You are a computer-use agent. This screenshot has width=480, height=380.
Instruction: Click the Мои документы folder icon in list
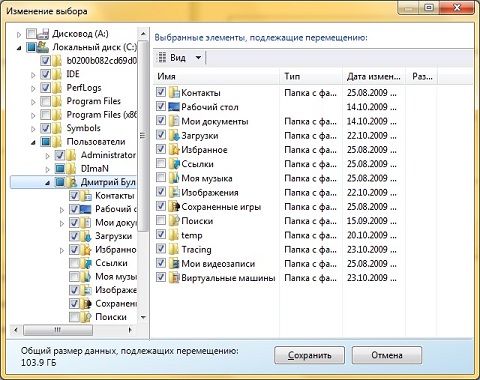click(x=174, y=121)
